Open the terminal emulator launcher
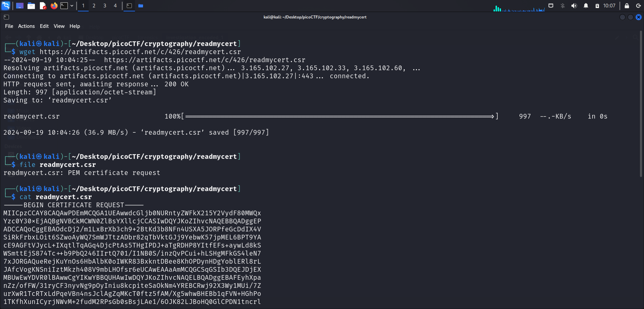Screen dimensions: 644x309 64,6
